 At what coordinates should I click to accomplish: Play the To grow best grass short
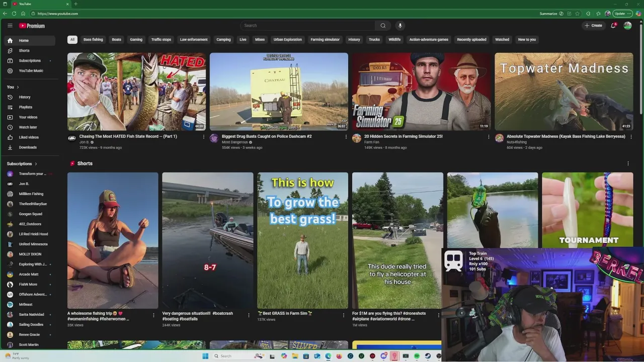[x=302, y=240]
